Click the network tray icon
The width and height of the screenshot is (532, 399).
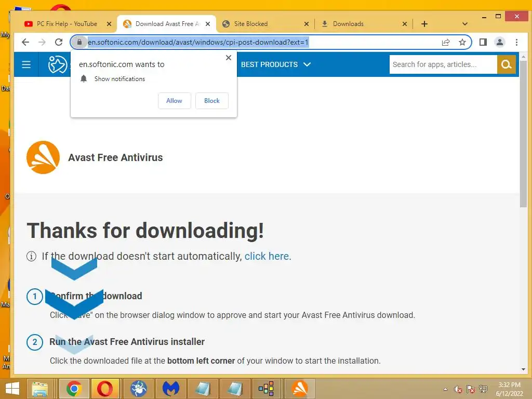click(483, 389)
